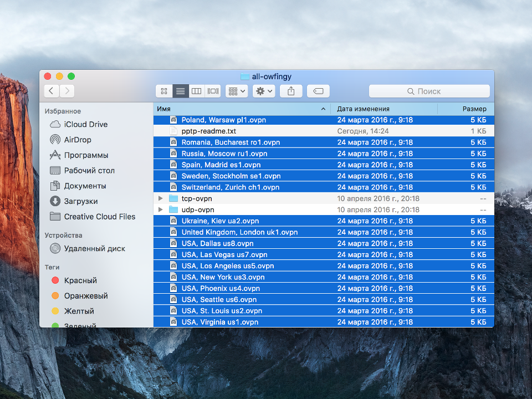The image size is (532, 399).
Task: Select Poland, Warsaw pl1.ovpn file
Action: [x=324, y=120]
